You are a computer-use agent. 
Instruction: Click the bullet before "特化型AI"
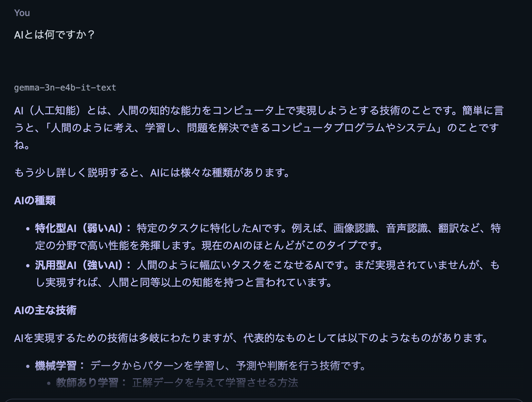(x=28, y=229)
